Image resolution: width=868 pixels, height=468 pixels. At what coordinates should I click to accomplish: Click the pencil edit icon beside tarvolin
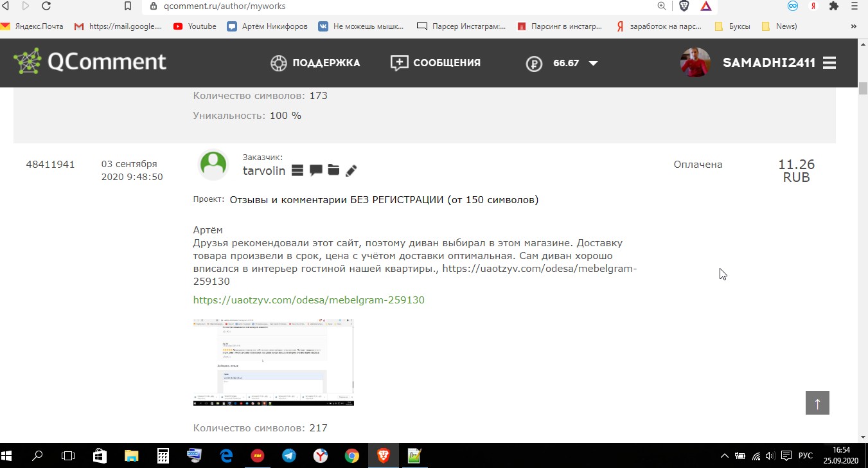pyautogui.click(x=351, y=170)
